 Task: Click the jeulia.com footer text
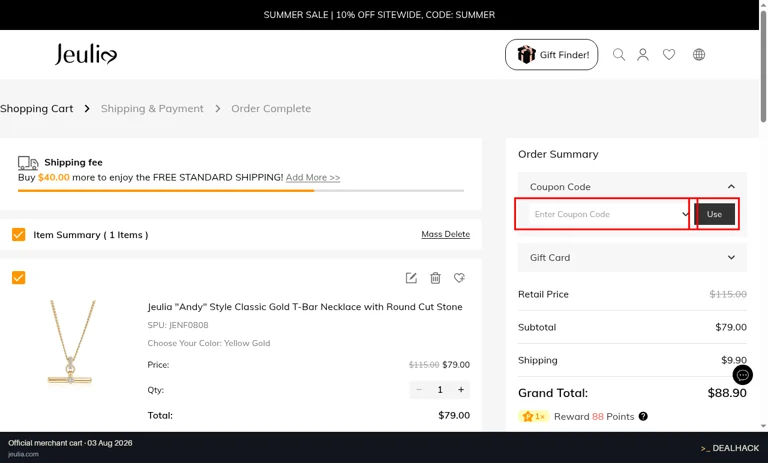point(23,454)
